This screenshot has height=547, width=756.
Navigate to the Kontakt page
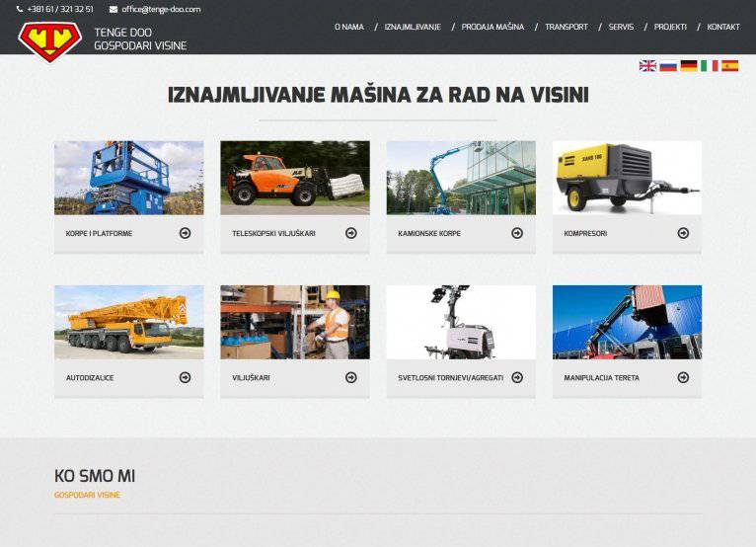722,27
